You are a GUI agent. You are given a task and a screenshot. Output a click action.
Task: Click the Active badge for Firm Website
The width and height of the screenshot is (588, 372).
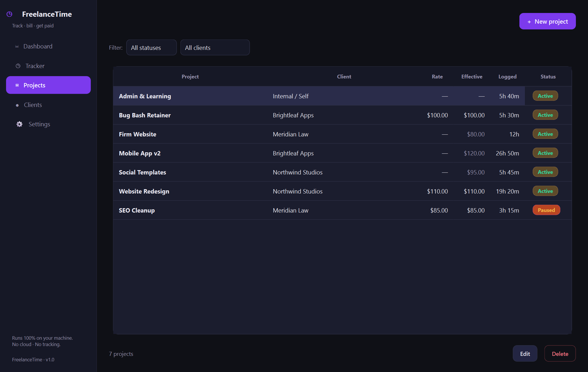click(545, 134)
